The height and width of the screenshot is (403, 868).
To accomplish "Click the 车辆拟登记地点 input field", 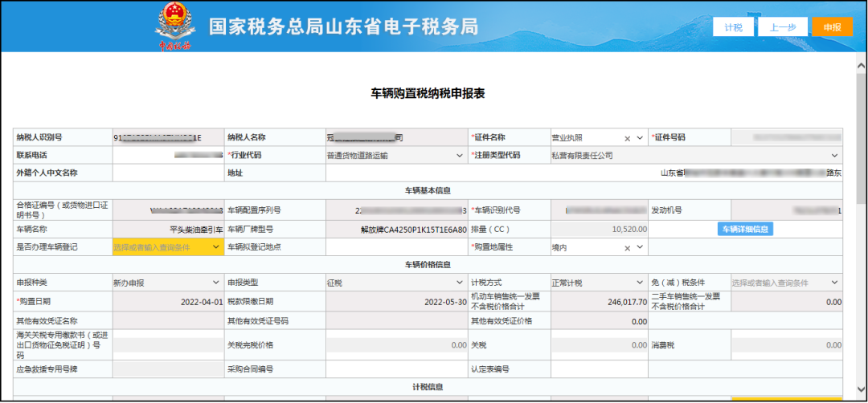I will pos(395,247).
